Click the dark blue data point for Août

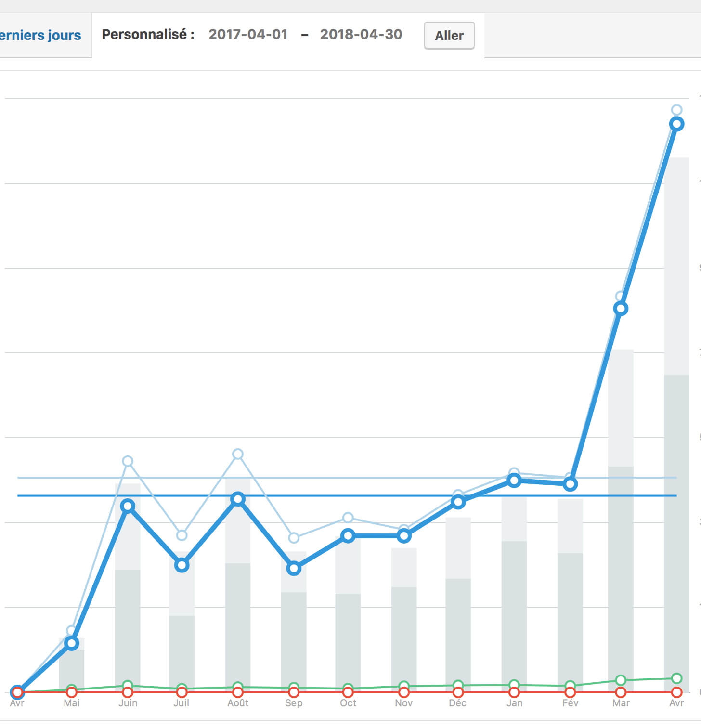click(x=237, y=499)
